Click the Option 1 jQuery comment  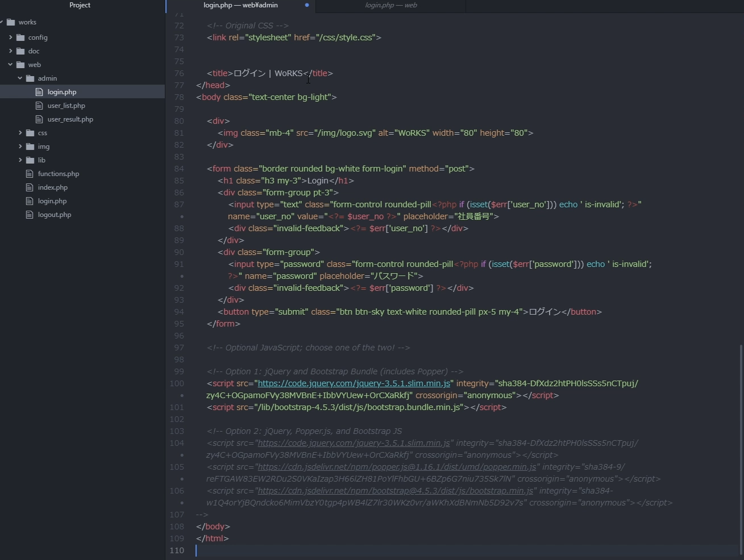click(x=335, y=371)
